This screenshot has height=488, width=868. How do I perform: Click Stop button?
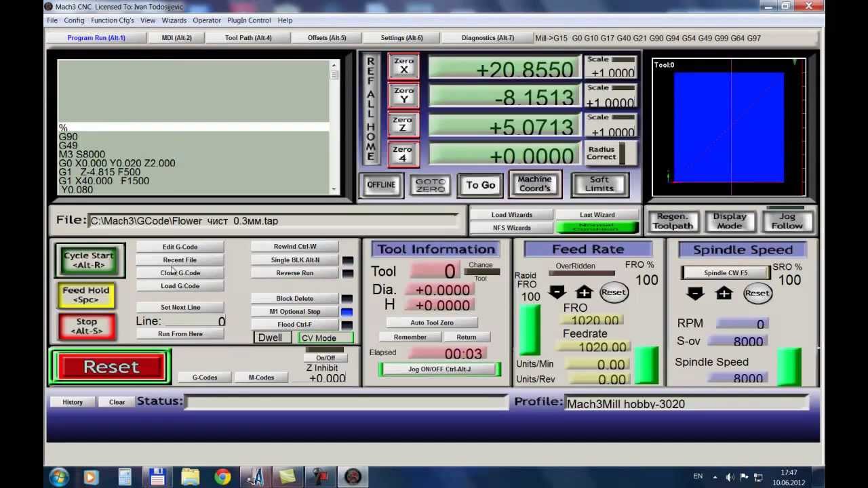pyautogui.click(x=86, y=326)
